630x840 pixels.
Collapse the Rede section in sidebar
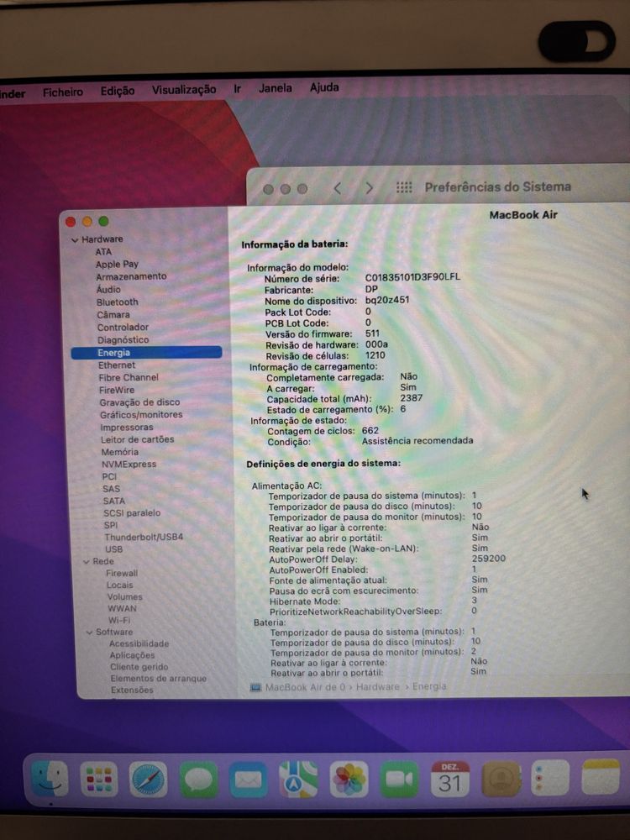point(87,562)
